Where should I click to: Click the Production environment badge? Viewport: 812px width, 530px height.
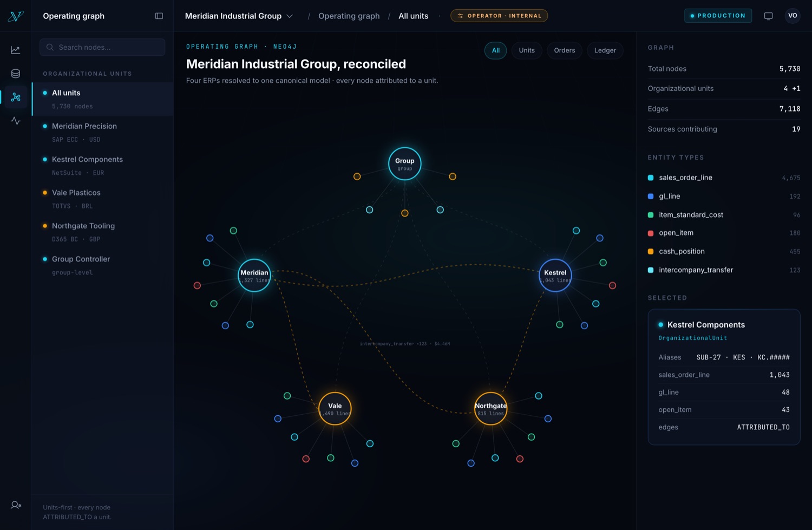click(x=718, y=16)
